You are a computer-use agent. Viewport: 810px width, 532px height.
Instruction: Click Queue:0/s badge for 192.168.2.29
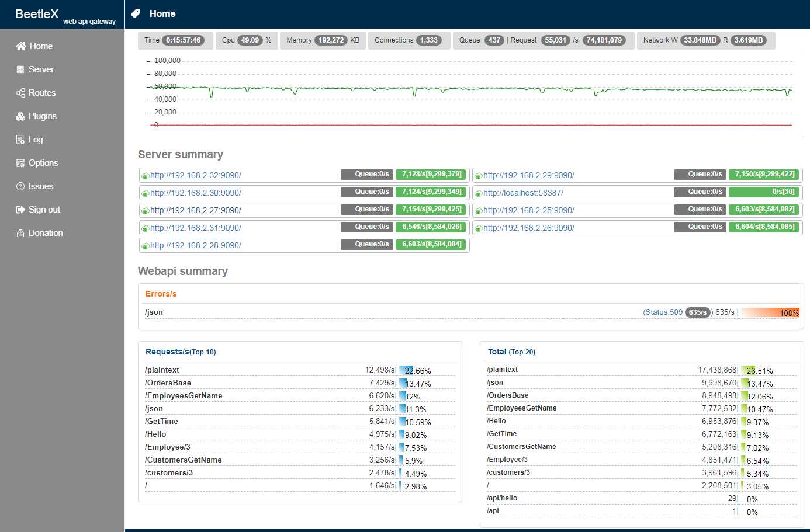[x=700, y=175]
